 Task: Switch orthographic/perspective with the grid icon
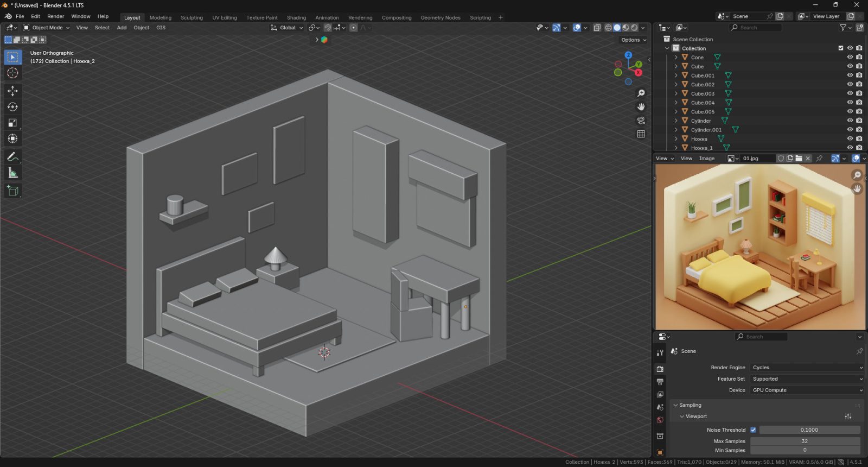[641, 134]
